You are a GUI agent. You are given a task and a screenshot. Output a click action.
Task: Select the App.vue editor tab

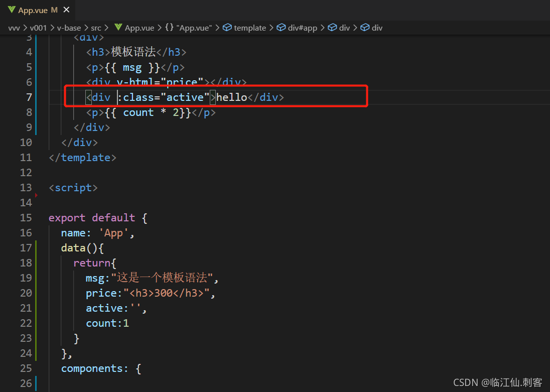point(38,10)
